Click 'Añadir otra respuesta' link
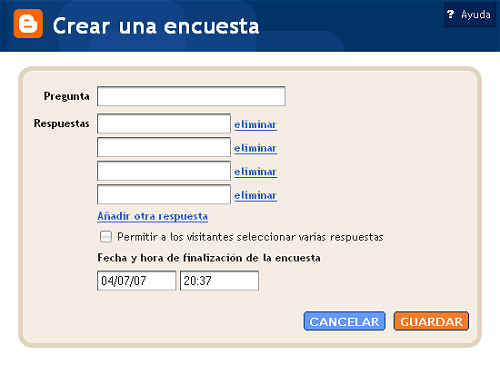500x365 pixels. [x=153, y=216]
